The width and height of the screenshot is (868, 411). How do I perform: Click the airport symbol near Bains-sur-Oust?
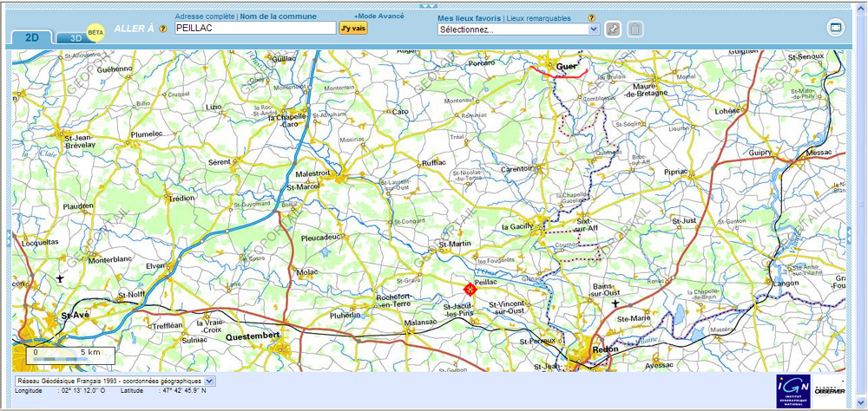point(615,303)
